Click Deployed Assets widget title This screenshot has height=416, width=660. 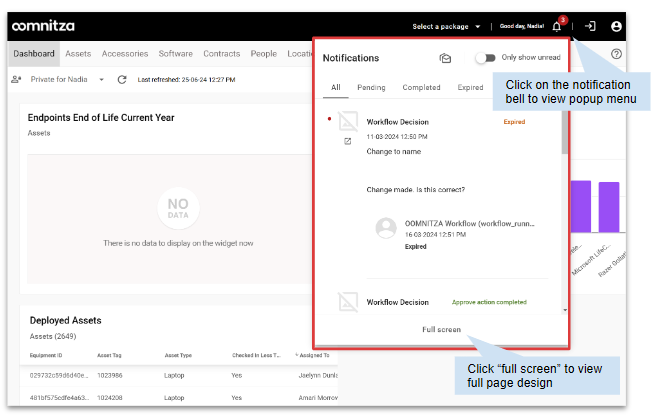point(66,321)
